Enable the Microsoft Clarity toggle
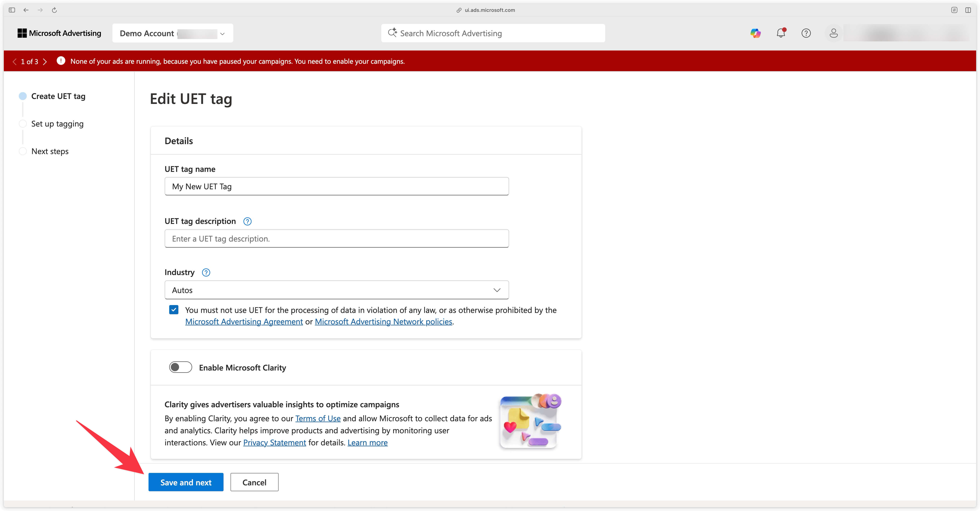980x511 pixels. coord(180,367)
